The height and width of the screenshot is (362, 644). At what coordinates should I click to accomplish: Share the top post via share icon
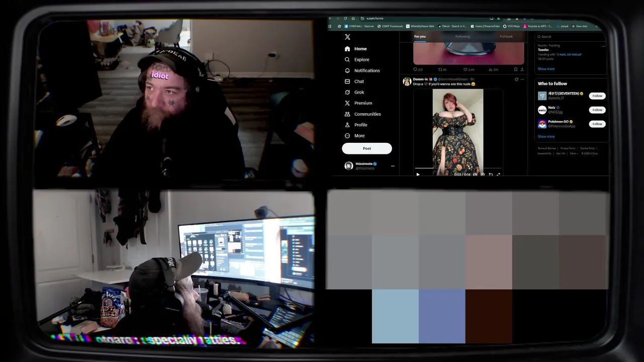coord(522,69)
